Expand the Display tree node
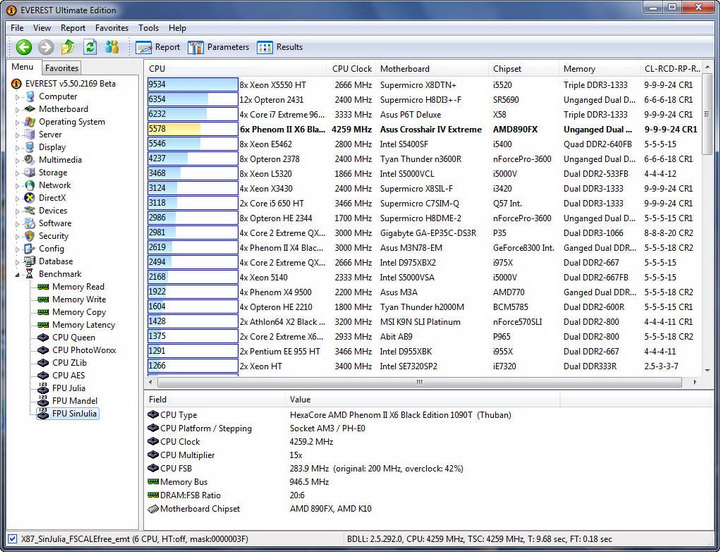 17,147
